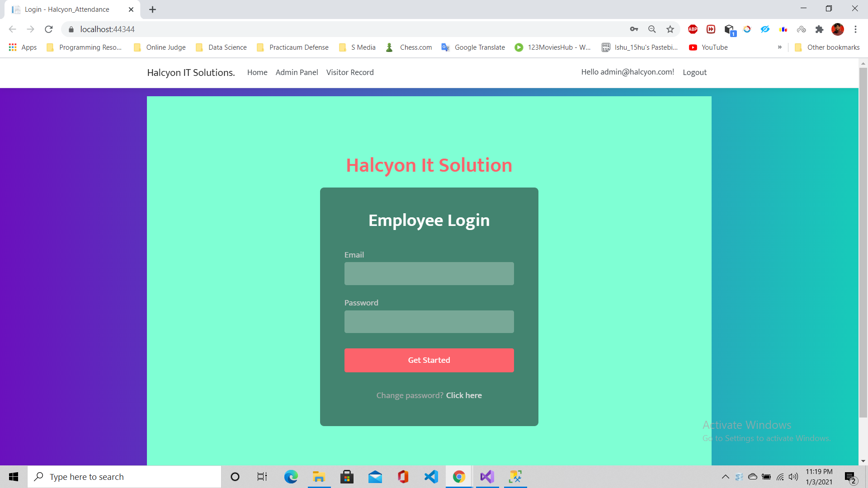
Task: Open the Chrome extensions puzzle icon
Action: click(819, 29)
